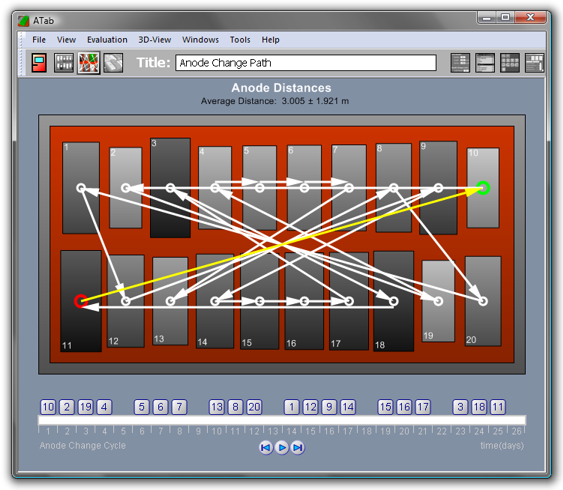Click the green circle on anode 10

[x=483, y=188]
